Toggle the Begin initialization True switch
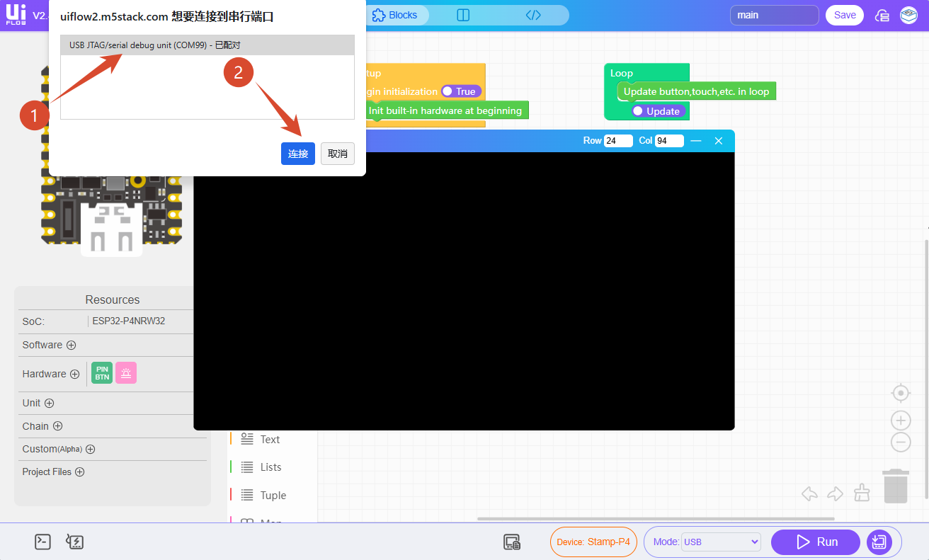 (461, 91)
